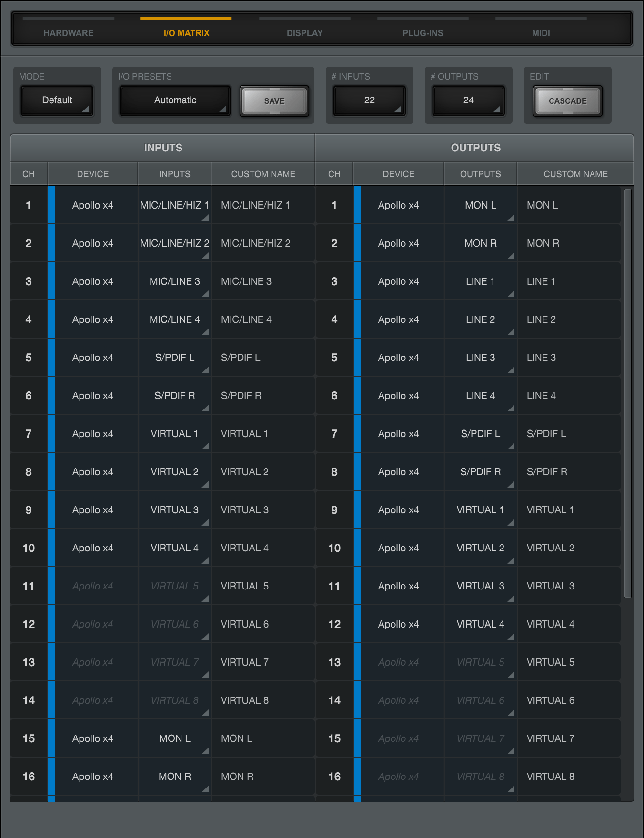The width and height of the screenshot is (644, 838).
Task: Open input channel 15 MON L dropdown
Action: pos(175,738)
